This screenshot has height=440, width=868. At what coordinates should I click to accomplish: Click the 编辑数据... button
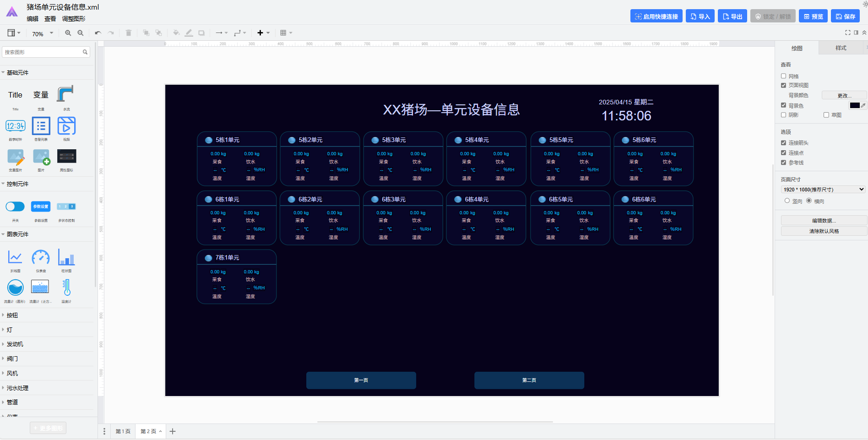824,221
